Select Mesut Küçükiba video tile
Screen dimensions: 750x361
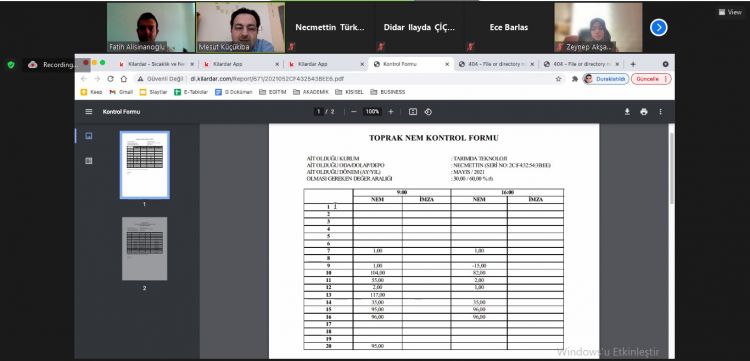click(240, 27)
